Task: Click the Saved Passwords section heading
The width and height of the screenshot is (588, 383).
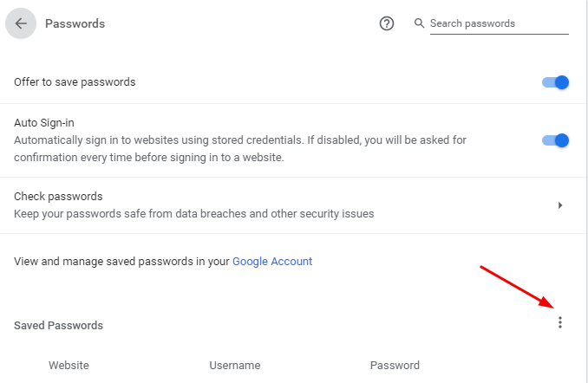Action: click(x=58, y=326)
